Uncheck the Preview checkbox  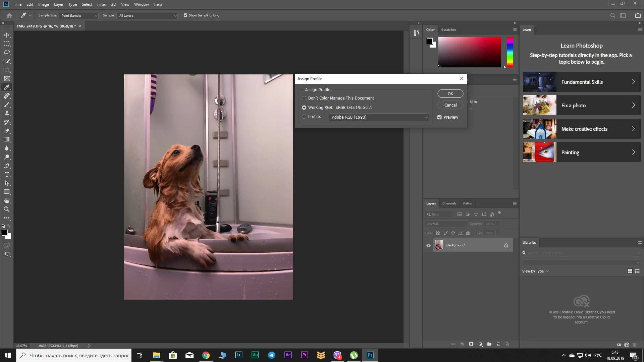[439, 117]
